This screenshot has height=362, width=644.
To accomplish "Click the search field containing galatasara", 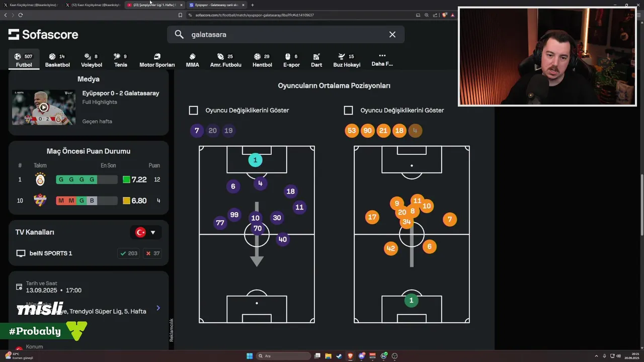I will click(285, 34).
